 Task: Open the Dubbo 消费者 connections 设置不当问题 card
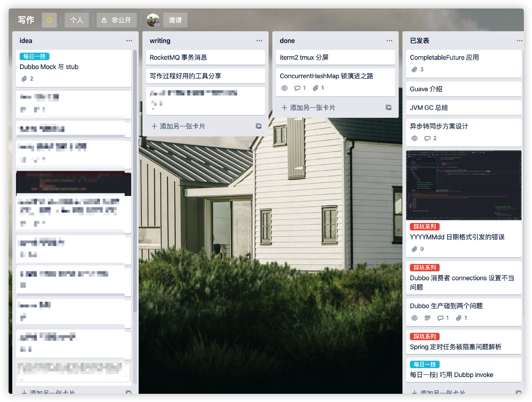coord(464,278)
